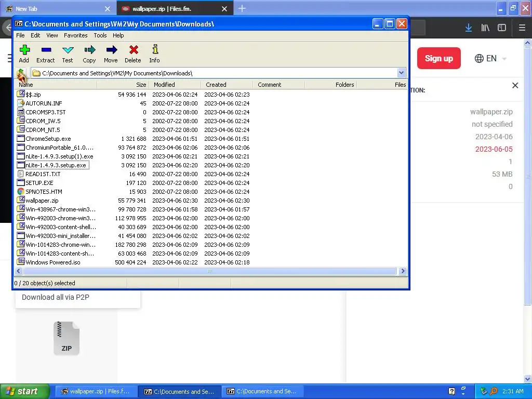Image resolution: width=532 pixels, height=399 pixels.
Task: Click the browser page scroll down arrow
Action: point(527,379)
